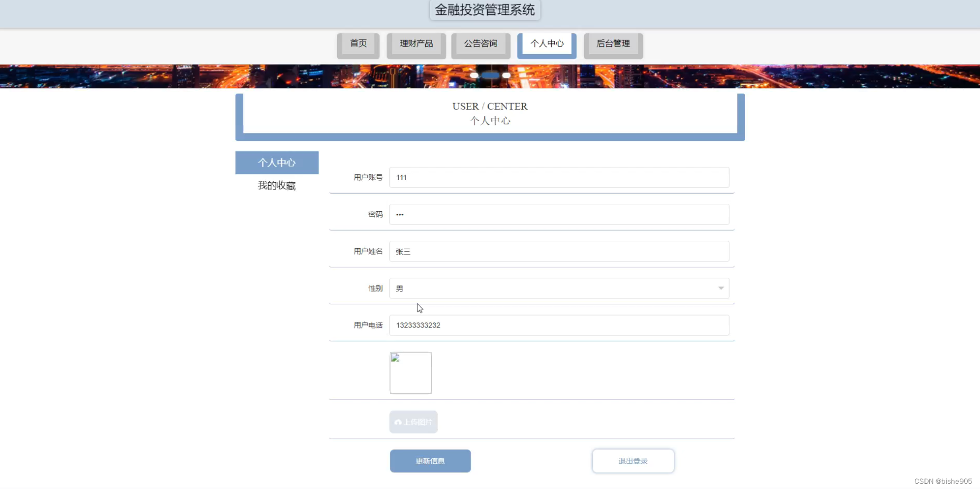Select the active middle carousel dot

click(x=490, y=75)
